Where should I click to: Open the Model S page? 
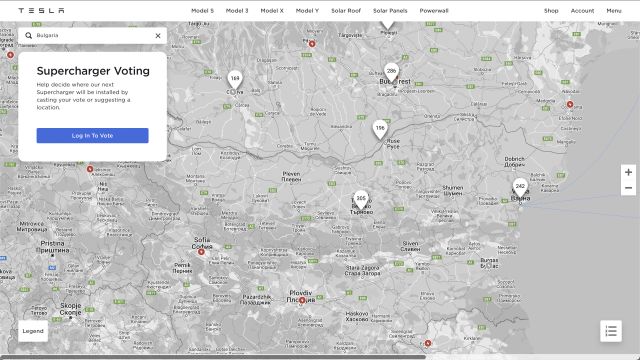point(202,11)
